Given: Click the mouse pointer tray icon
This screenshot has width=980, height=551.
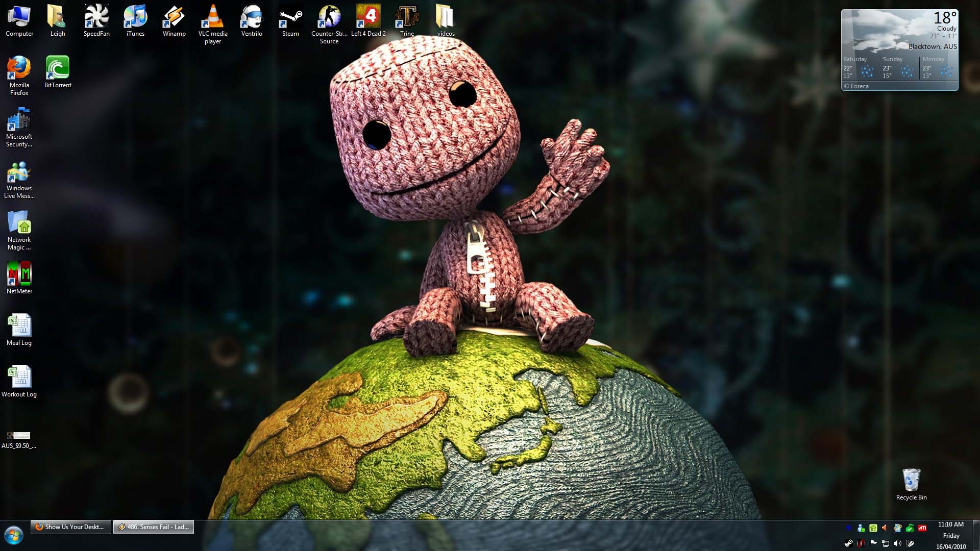Looking at the screenshot, I should coord(910,543).
